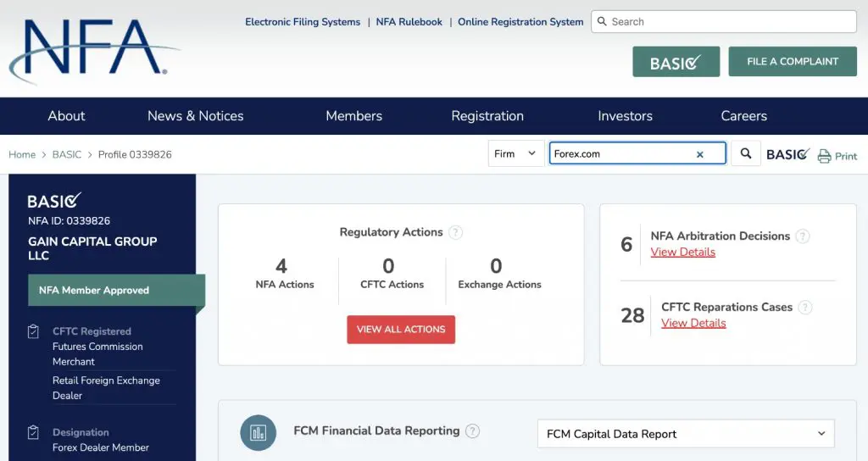The width and height of the screenshot is (868, 461).
Task: Click the Profile 0339826 breadcrumb text
Action: [x=135, y=154]
